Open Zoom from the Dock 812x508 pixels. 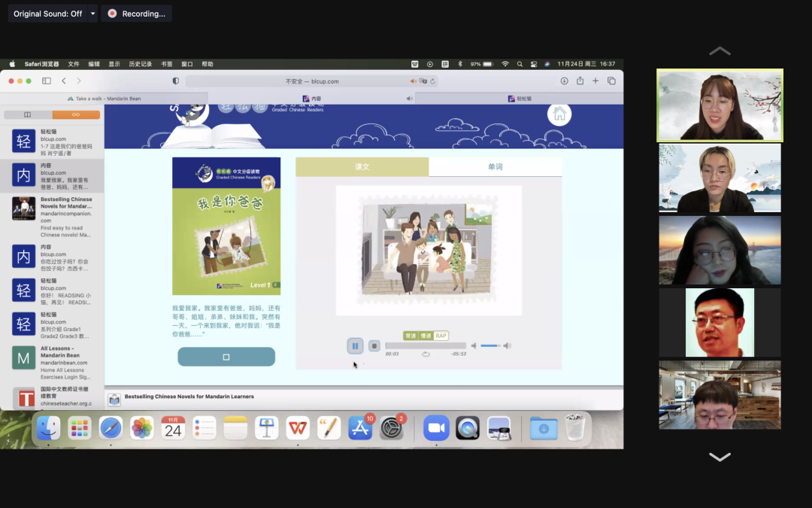[x=436, y=428]
